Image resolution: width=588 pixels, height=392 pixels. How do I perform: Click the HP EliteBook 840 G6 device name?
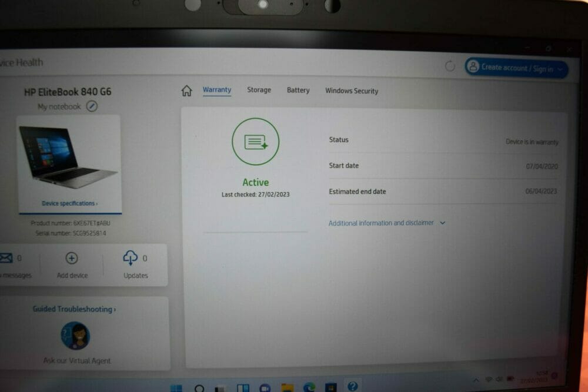click(68, 92)
